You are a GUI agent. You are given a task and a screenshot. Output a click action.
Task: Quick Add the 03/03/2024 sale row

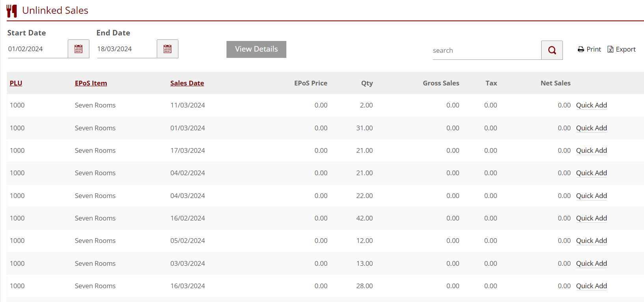[x=591, y=263]
